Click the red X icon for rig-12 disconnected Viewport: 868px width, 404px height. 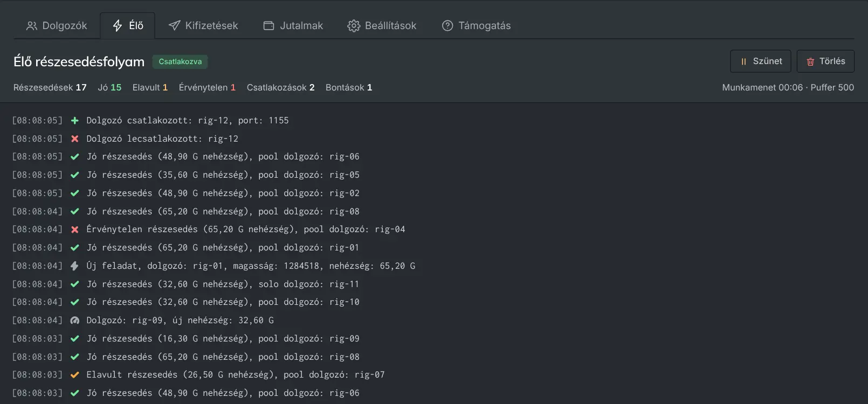point(75,139)
